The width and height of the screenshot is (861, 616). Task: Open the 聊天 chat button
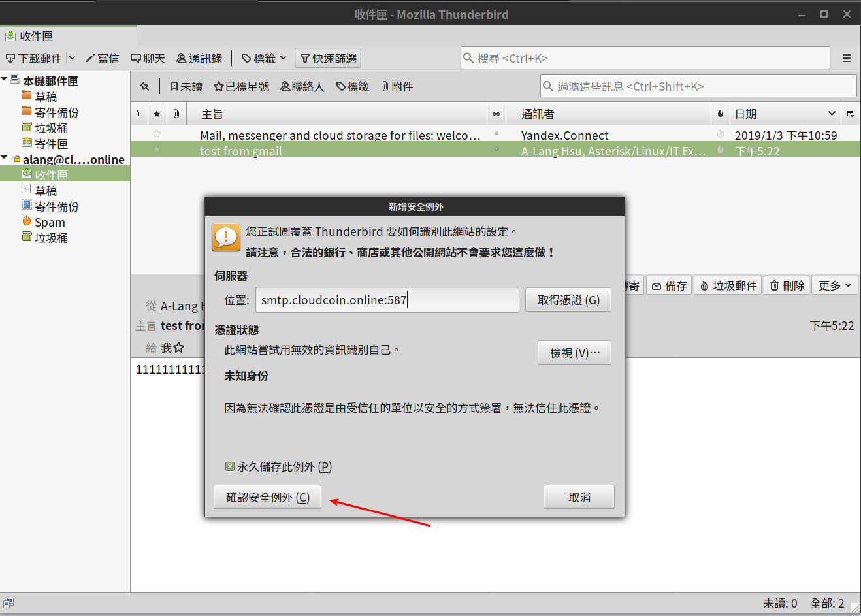pos(148,58)
